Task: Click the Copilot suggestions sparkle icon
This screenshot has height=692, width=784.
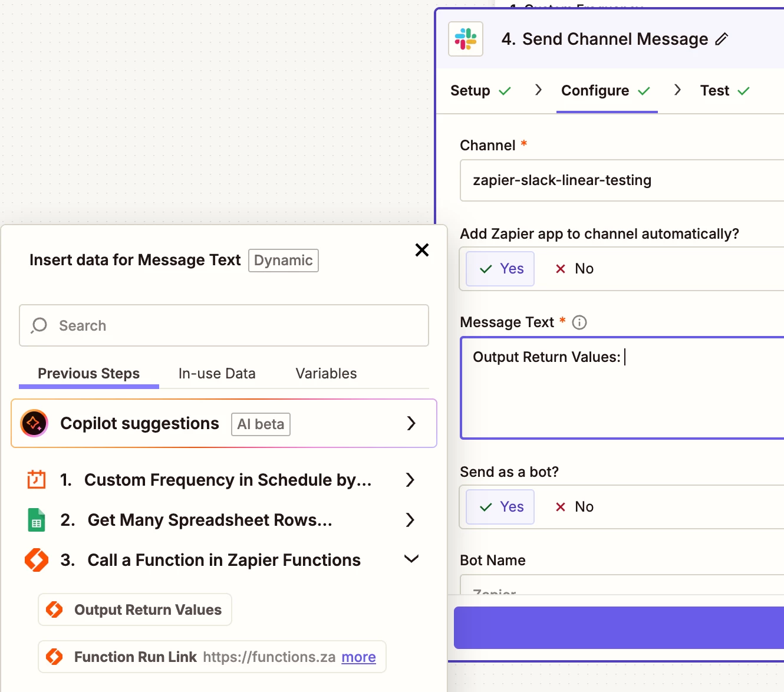Action: pyautogui.click(x=34, y=423)
